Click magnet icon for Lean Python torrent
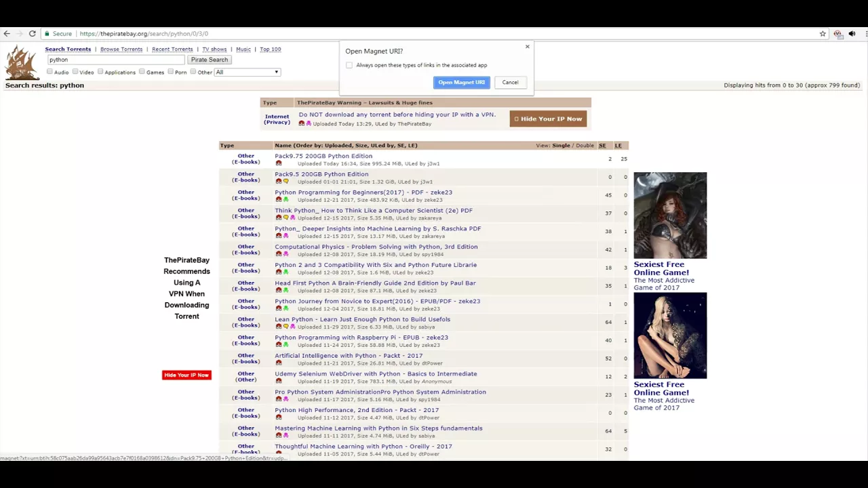The width and height of the screenshot is (868, 488). coord(278,327)
